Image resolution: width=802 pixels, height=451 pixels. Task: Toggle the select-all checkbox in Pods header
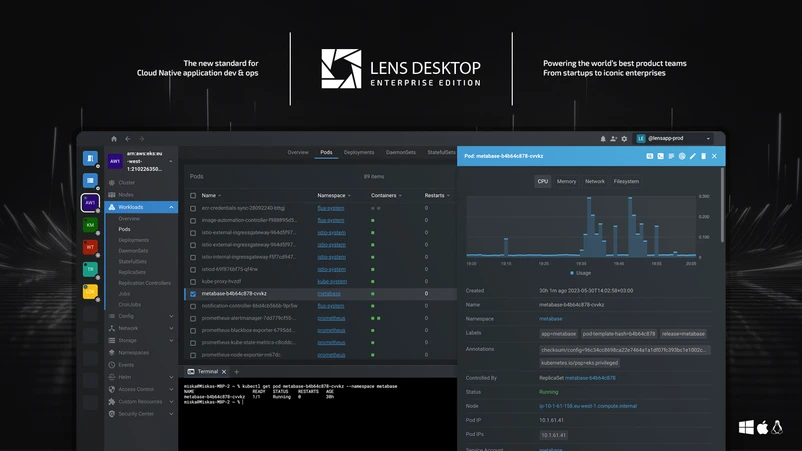pos(193,196)
